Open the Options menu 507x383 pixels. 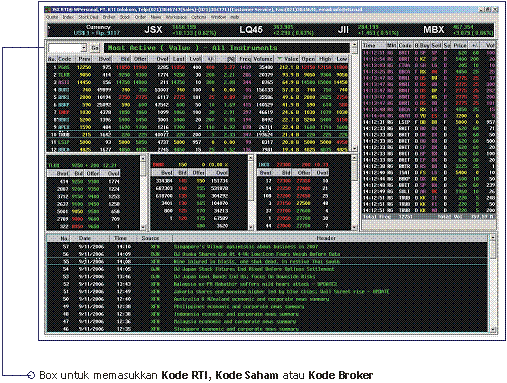coord(199,17)
